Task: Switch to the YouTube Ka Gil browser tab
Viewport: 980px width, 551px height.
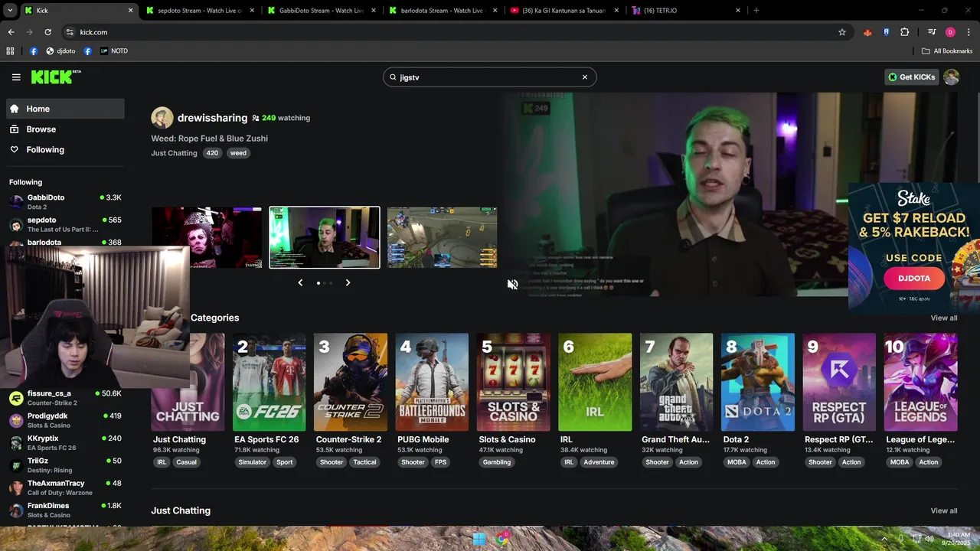Action: (x=565, y=11)
